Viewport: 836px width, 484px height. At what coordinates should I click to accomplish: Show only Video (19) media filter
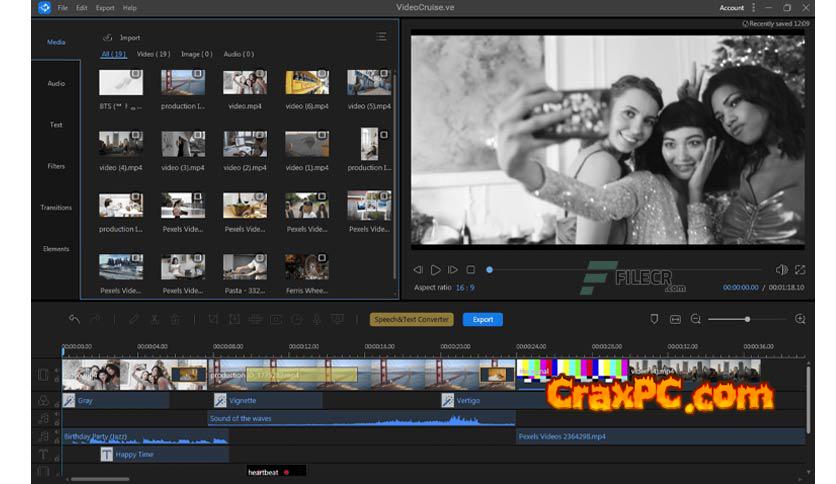[153, 54]
